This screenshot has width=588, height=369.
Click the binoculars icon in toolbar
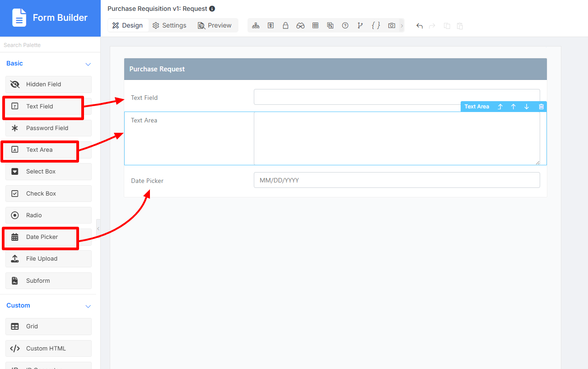[x=300, y=26]
